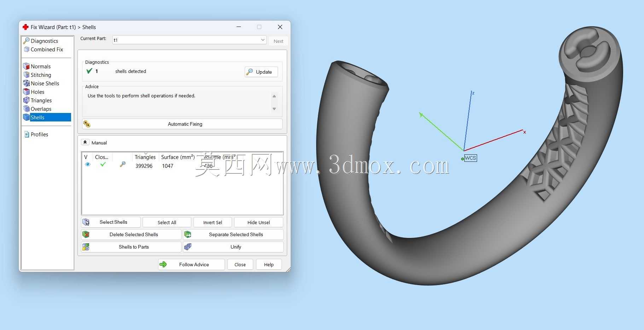644x330 pixels.
Task: Toggle shell visibility eye icon
Action: [88, 164]
